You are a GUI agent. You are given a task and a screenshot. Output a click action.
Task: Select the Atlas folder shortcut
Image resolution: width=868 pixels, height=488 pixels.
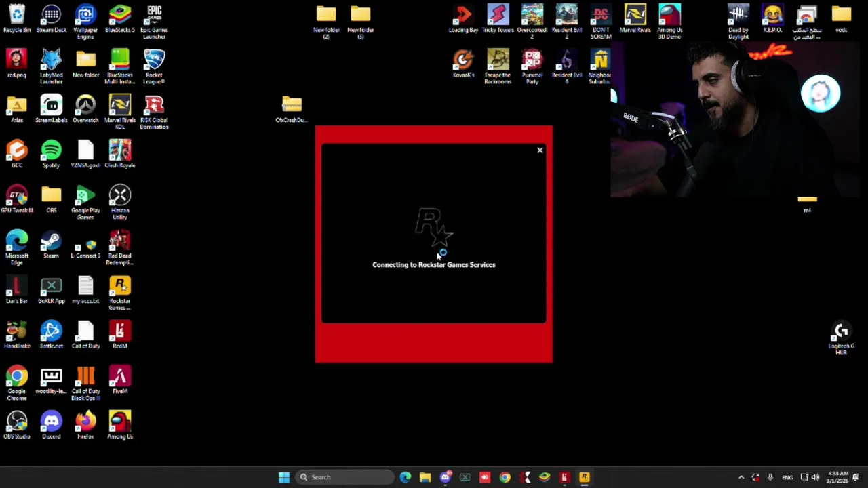coord(17,109)
